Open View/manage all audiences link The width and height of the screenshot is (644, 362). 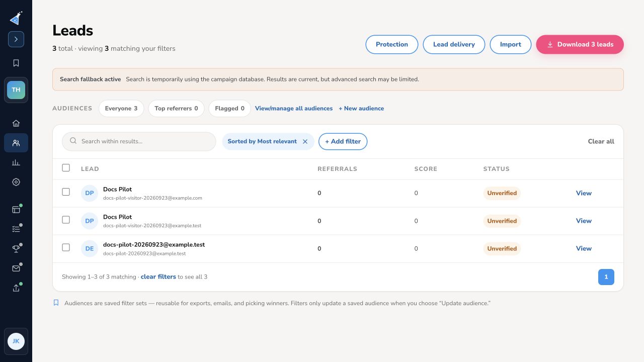tap(294, 109)
